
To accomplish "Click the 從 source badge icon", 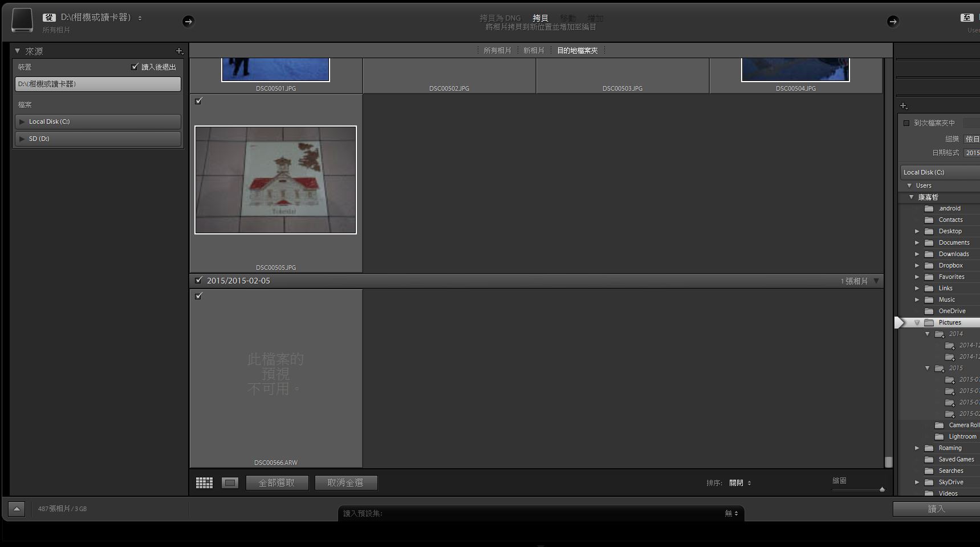I will coord(49,18).
